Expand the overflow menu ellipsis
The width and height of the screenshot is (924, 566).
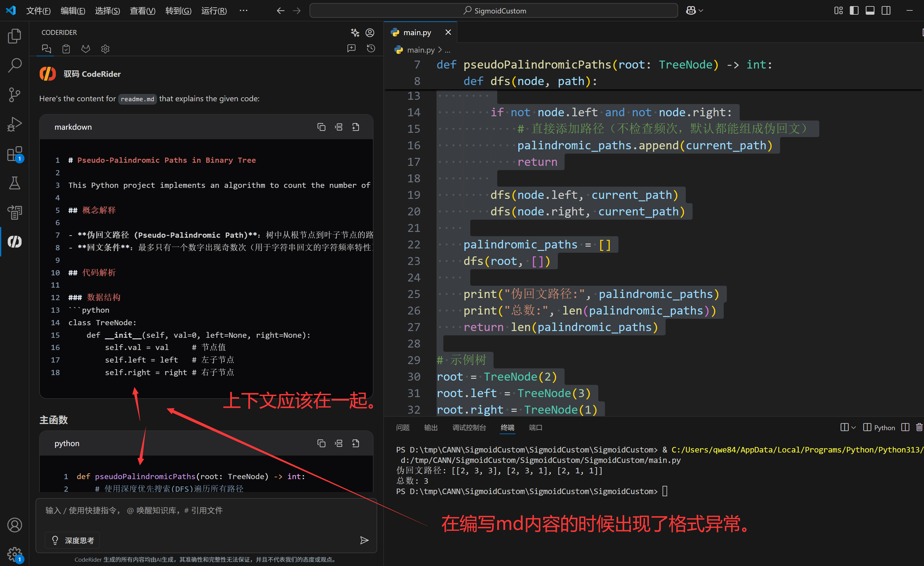243,10
